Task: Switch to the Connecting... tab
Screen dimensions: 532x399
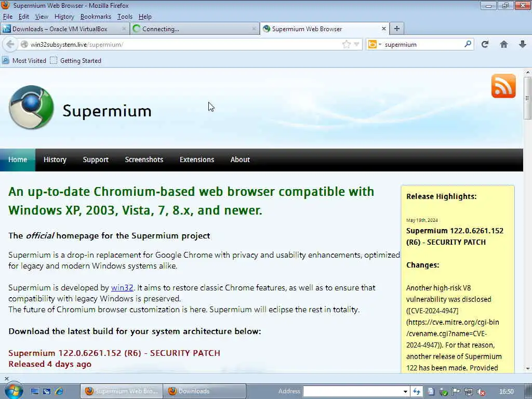Action: click(x=194, y=29)
